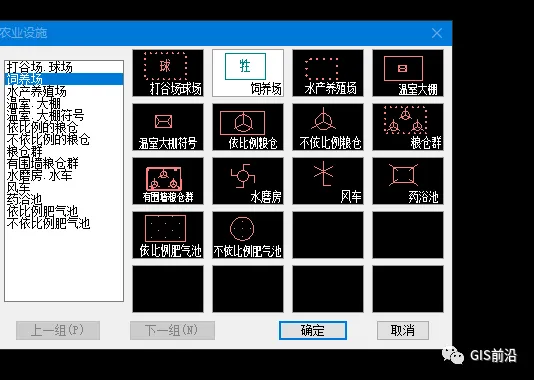Select 水产养殖场 in the list

point(64,91)
